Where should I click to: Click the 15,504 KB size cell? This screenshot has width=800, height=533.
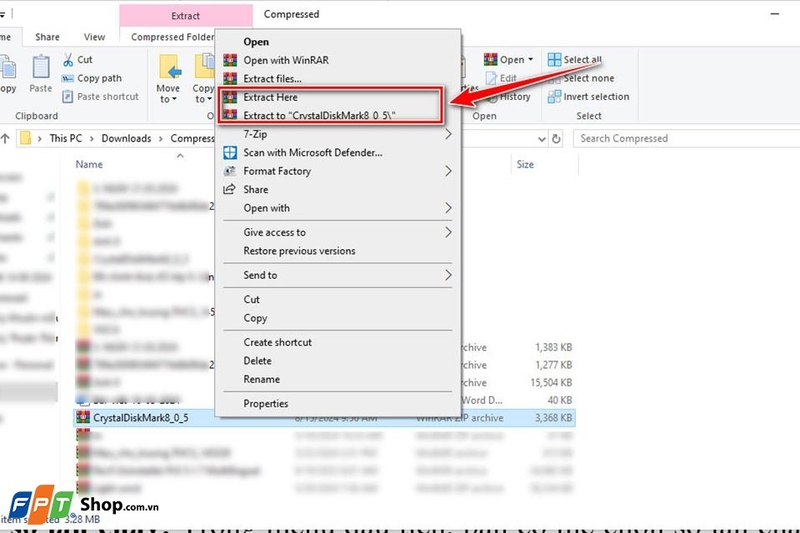(551, 383)
